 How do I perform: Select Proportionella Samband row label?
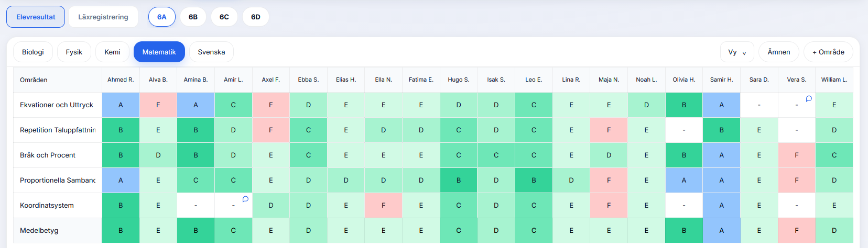[58, 180]
